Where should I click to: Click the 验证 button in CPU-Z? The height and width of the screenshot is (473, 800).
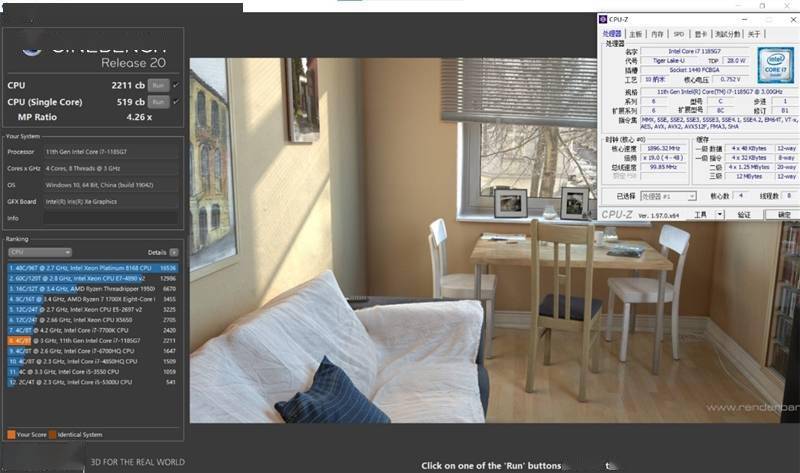click(x=744, y=215)
